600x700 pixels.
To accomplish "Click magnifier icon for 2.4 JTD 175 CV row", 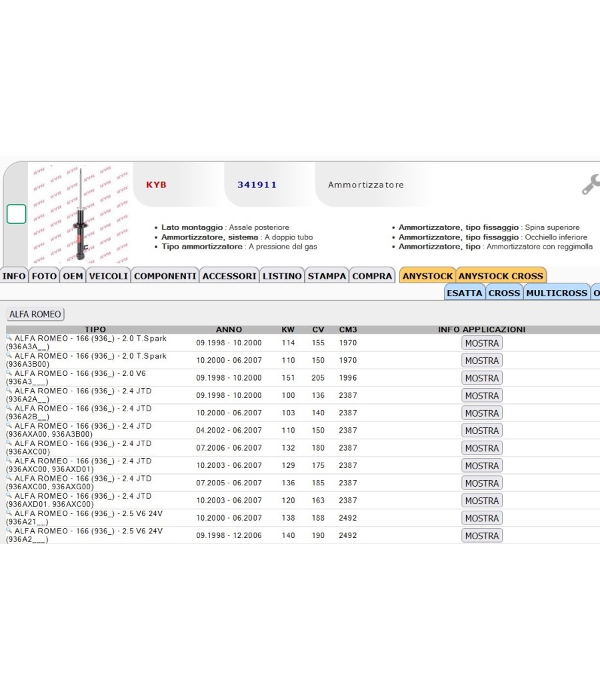I will [9, 460].
